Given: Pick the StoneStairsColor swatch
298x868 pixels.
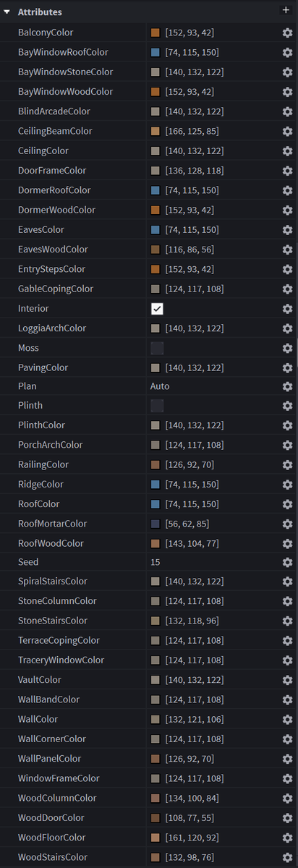Looking at the screenshot, I should tap(156, 621).
